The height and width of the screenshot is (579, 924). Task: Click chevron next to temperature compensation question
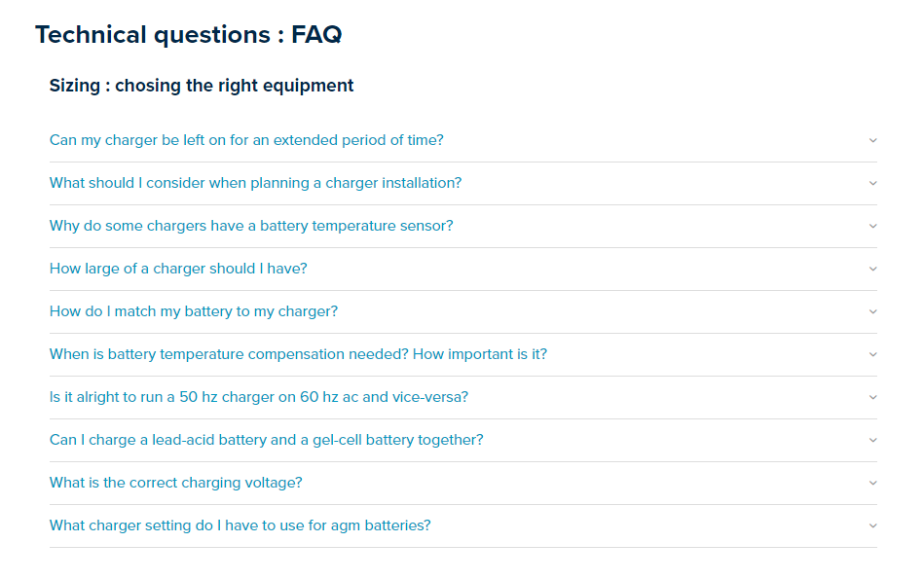pos(872,354)
